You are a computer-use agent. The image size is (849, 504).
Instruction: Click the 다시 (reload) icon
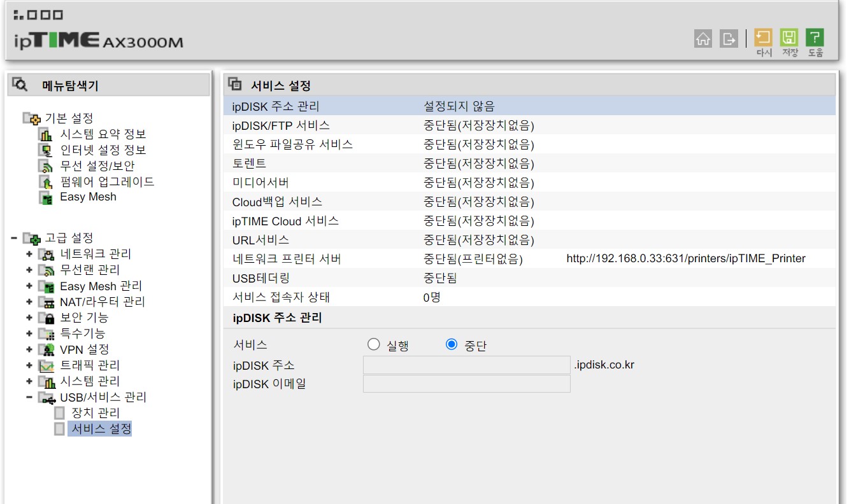pos(763,37)
